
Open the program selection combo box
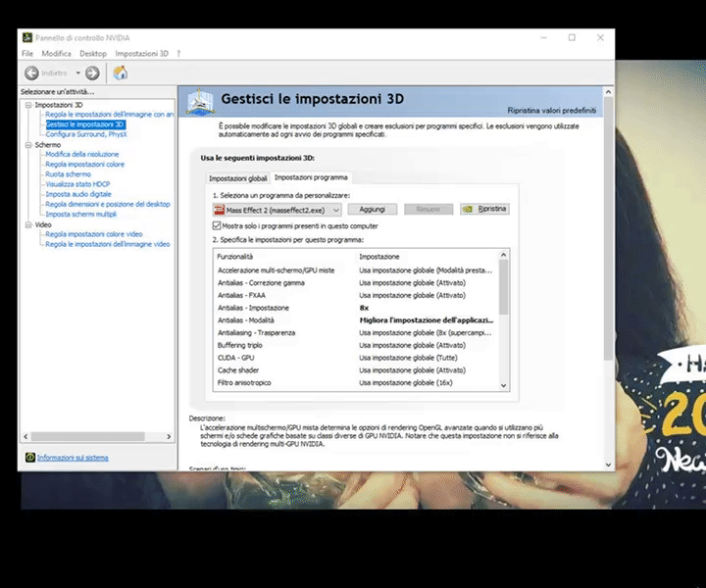[277, 210]
